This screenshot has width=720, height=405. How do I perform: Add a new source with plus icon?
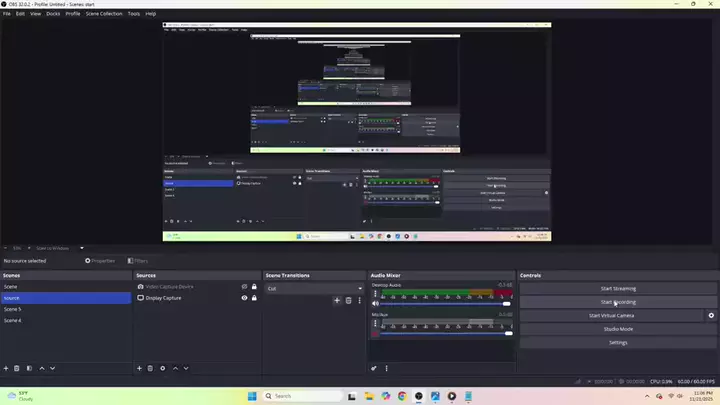(x=139, y=368)
